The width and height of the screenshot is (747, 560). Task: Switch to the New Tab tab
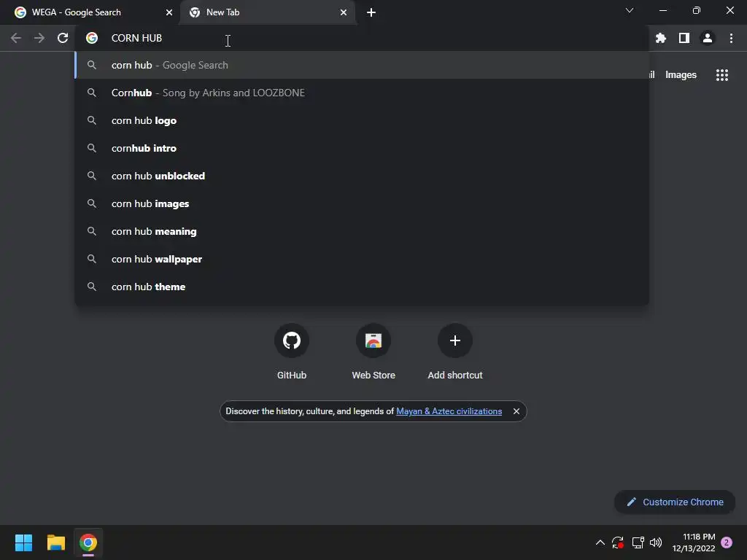pyautogui.click(x=267, y=12)
